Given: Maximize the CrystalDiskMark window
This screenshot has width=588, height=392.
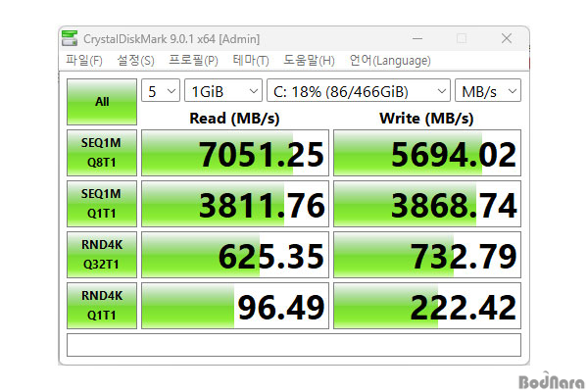Looking at the screenshot, I should tap(461, 38).
